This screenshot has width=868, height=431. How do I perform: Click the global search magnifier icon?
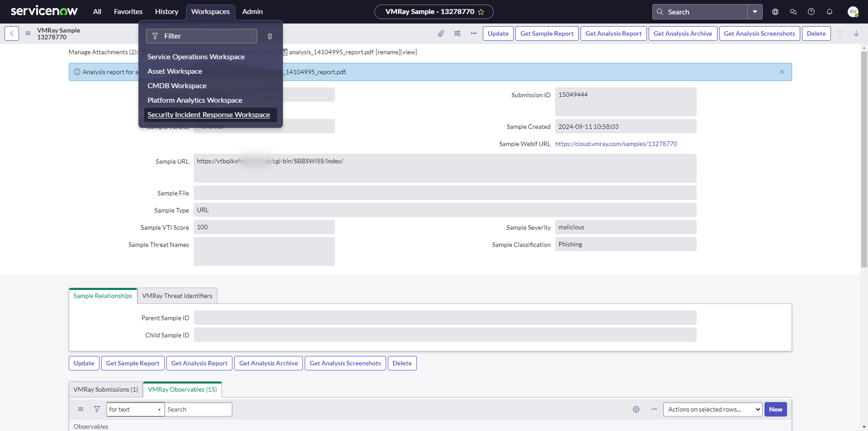(x=660, y=12)
